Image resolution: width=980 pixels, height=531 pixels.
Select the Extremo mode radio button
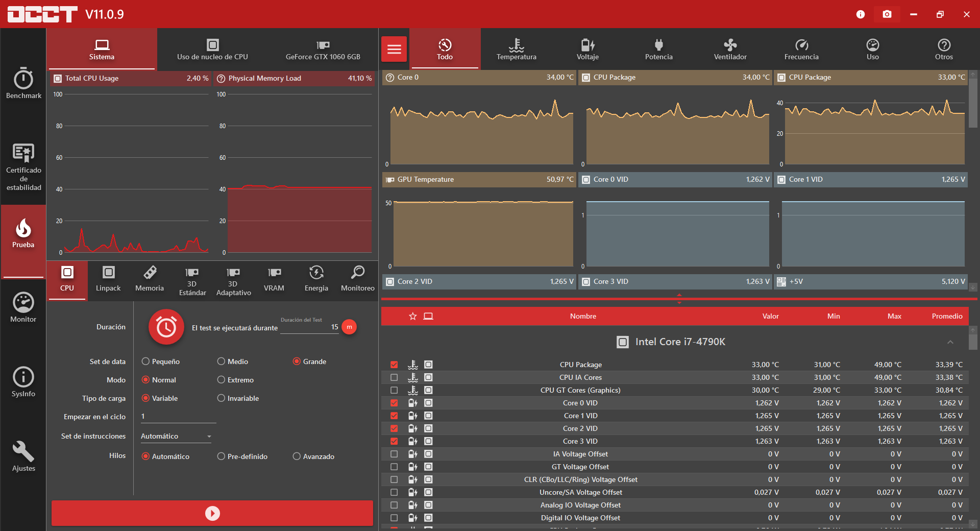[x=221, y=380]
